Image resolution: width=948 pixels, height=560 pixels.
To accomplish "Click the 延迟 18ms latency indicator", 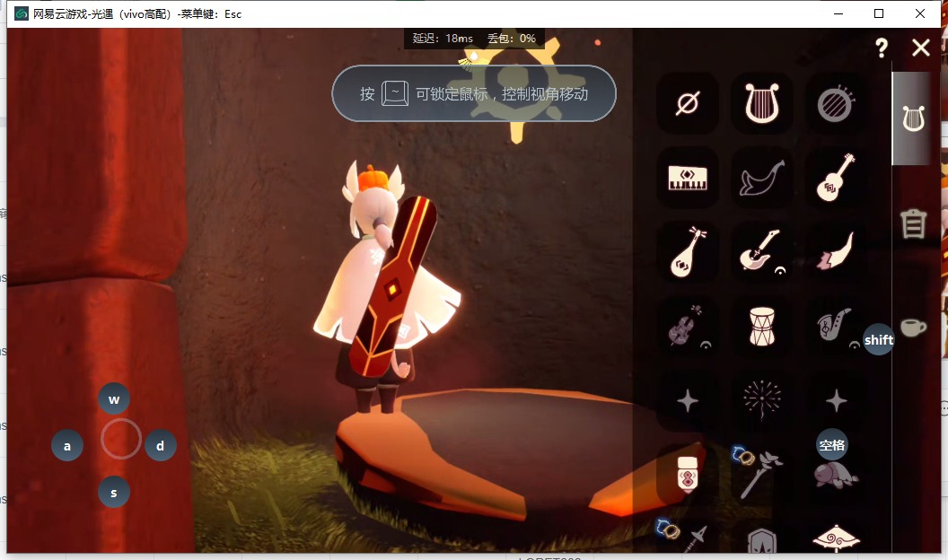I will coord(443,38).
